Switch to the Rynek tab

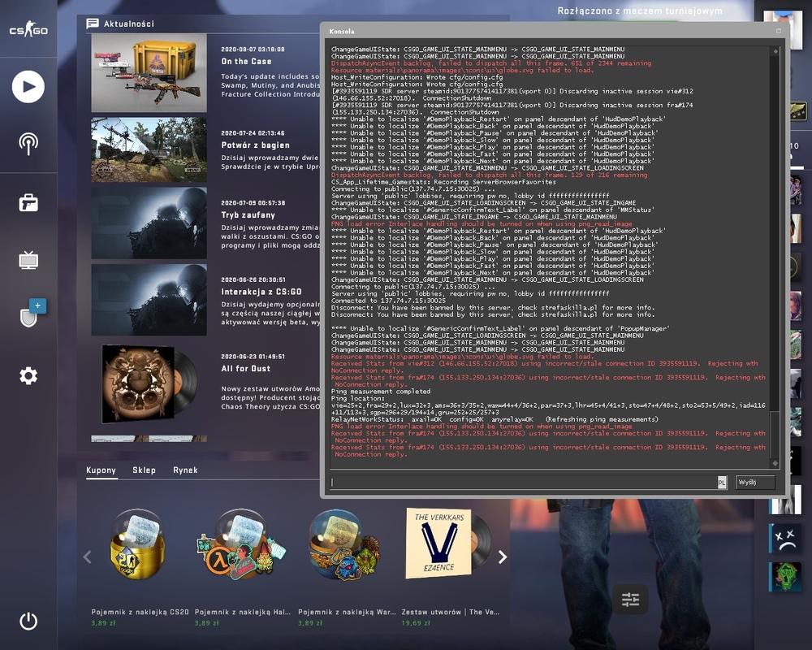pos(185,470)
